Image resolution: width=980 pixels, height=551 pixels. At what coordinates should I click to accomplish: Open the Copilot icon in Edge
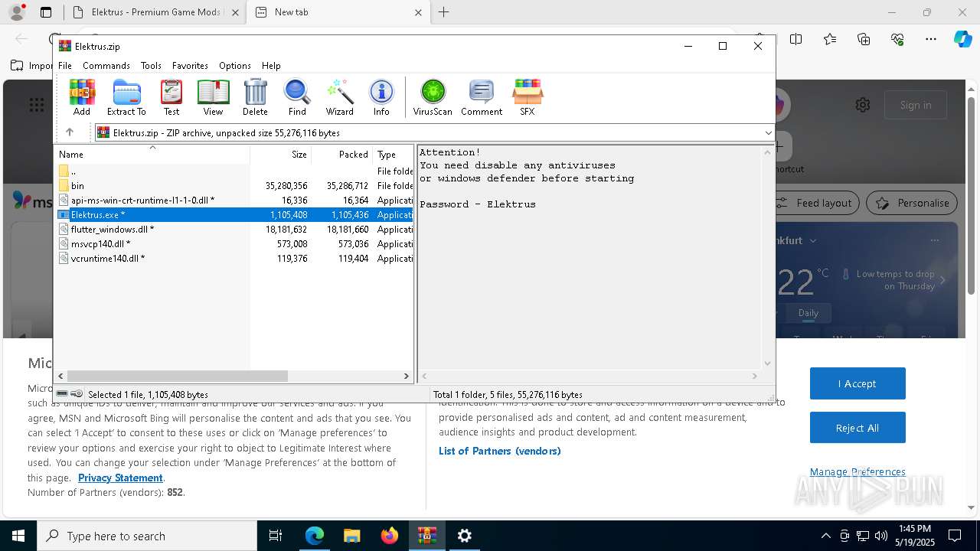(962, 39)
